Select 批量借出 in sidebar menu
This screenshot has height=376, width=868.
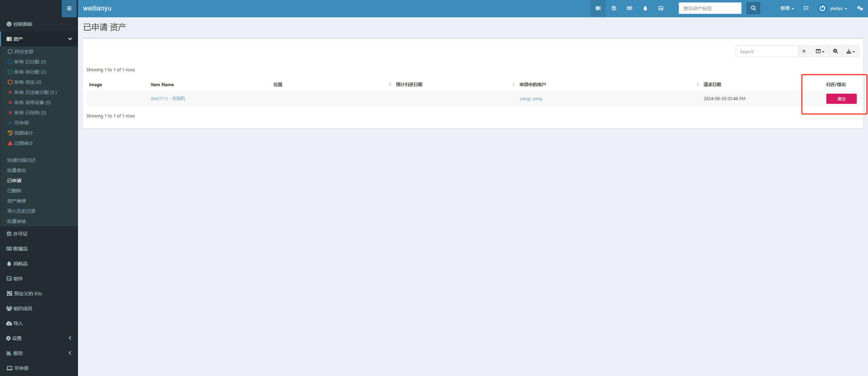click(17, 170)
